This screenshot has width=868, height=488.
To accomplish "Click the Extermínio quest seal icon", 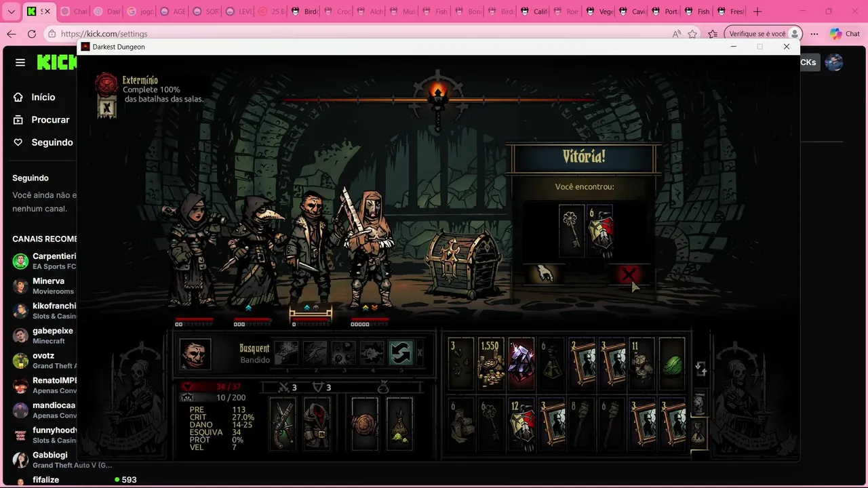I will (106, 84).
